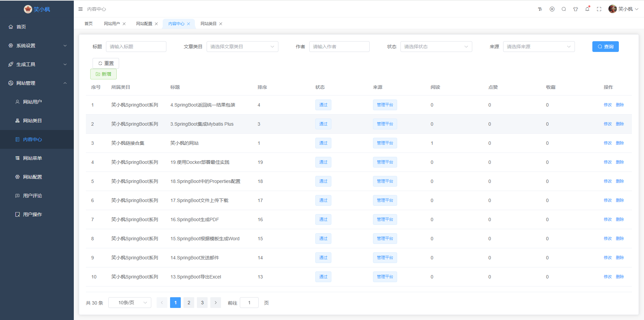Screen dimensions: 644x320
Task: Open 网站配置 in sidebar
Action: (x=37, y=177)
